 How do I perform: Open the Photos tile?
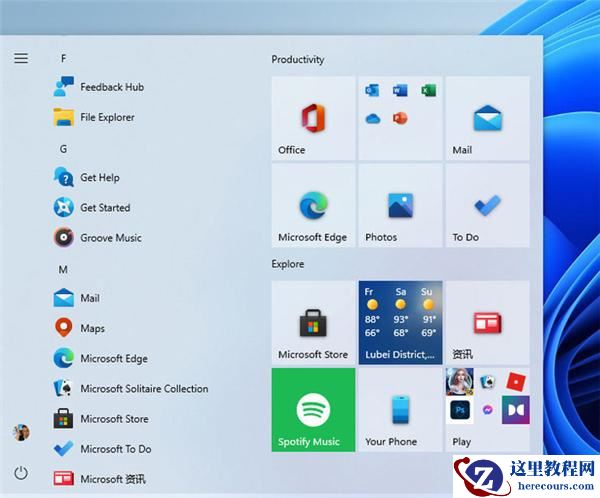pos(400,206)
